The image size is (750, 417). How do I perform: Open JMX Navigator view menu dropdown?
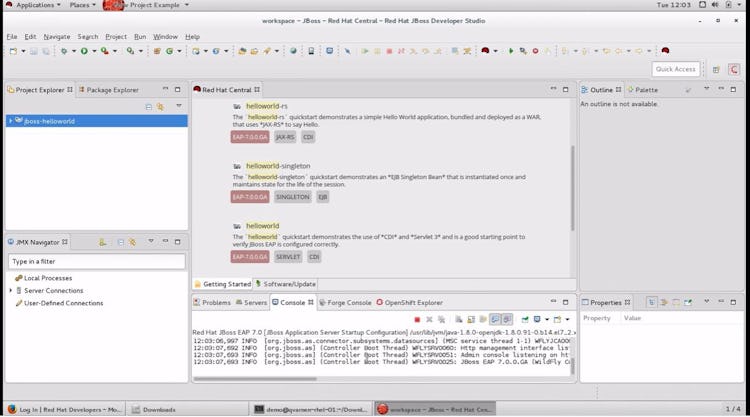(x=151, y=241)
